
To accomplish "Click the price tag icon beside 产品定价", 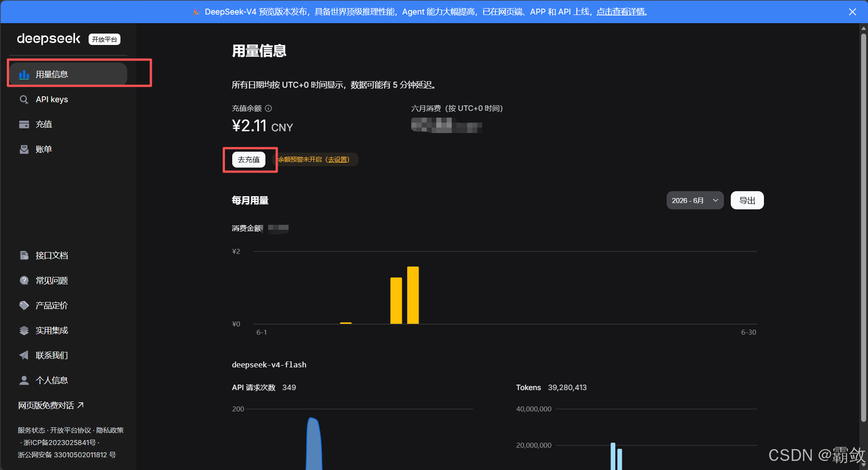I will (24, 306).
